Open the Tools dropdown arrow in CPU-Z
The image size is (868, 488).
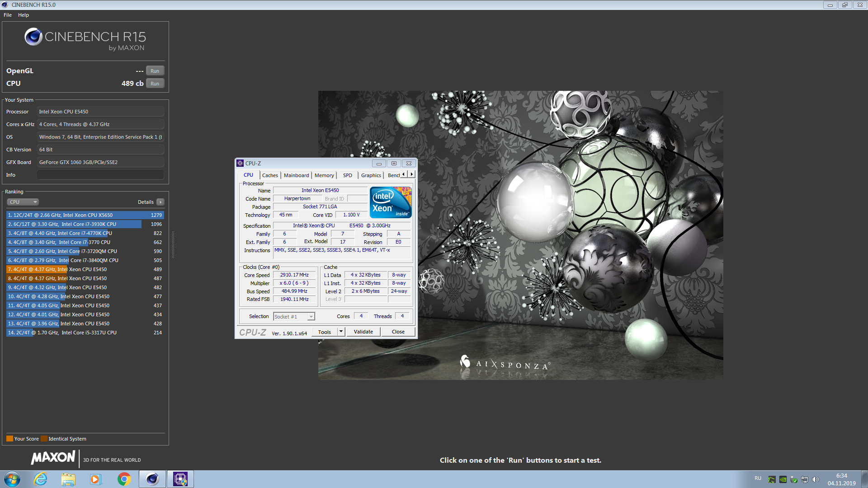[x=341, y=332]
